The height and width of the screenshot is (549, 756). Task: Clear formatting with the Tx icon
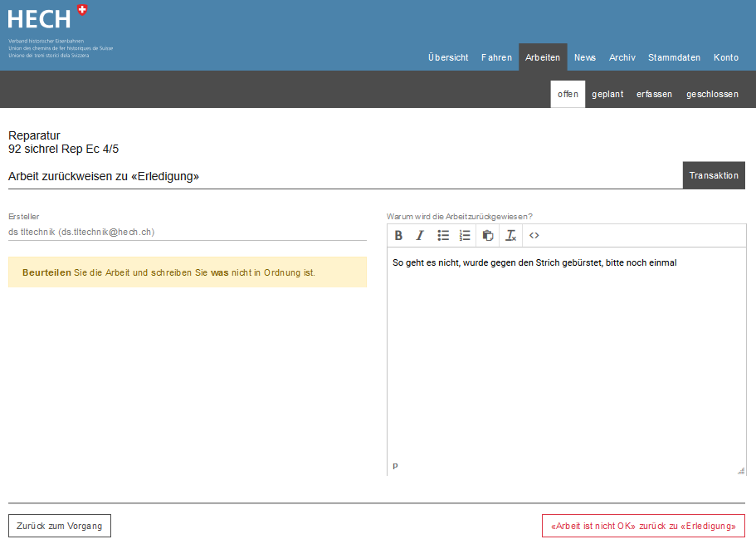coord(511,236)
